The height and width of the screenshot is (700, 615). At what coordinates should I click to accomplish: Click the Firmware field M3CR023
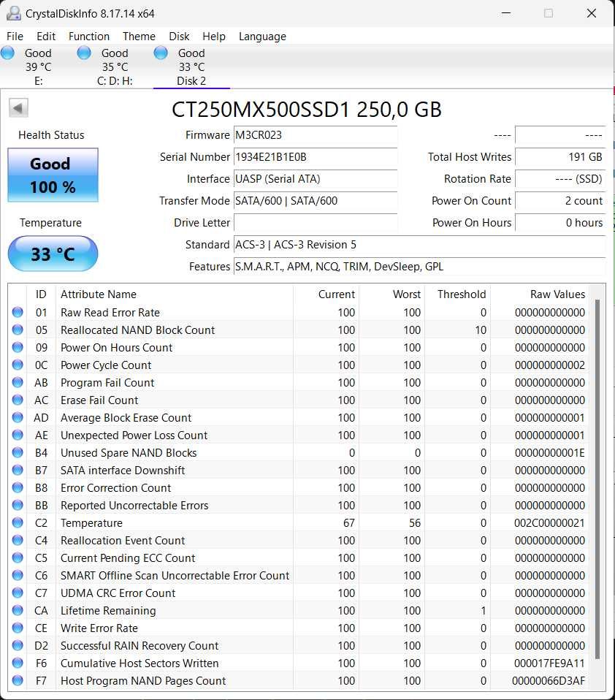(316, 135)
